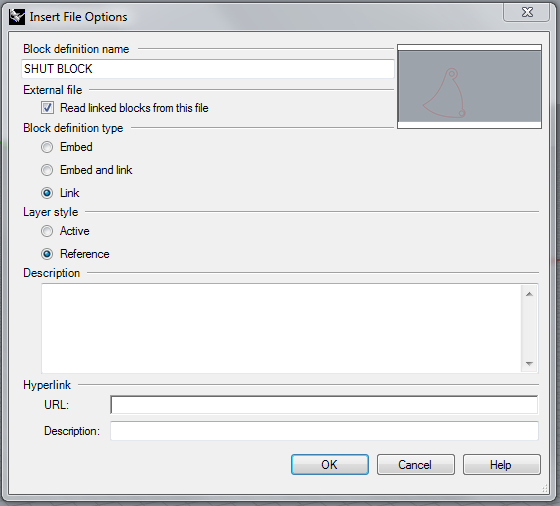Viewport: 560px width, 506px height.
Task: Click inside the large Description text area
Action: click(281, 329)
